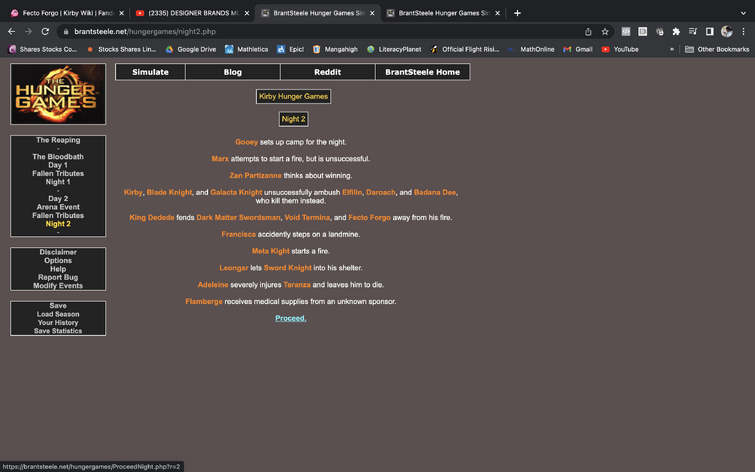Switch to the Fecto Forgo Kirby Wiki tab

coord(67,13)
